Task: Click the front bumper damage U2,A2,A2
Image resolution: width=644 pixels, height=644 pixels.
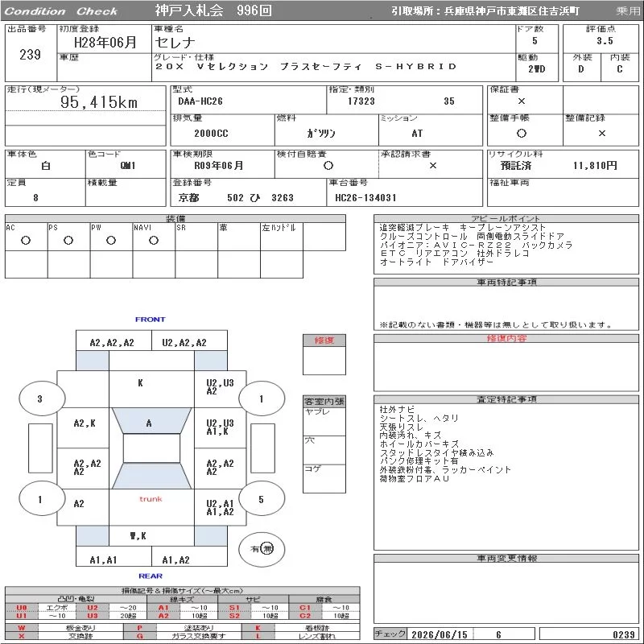Action: click(184, 343)
